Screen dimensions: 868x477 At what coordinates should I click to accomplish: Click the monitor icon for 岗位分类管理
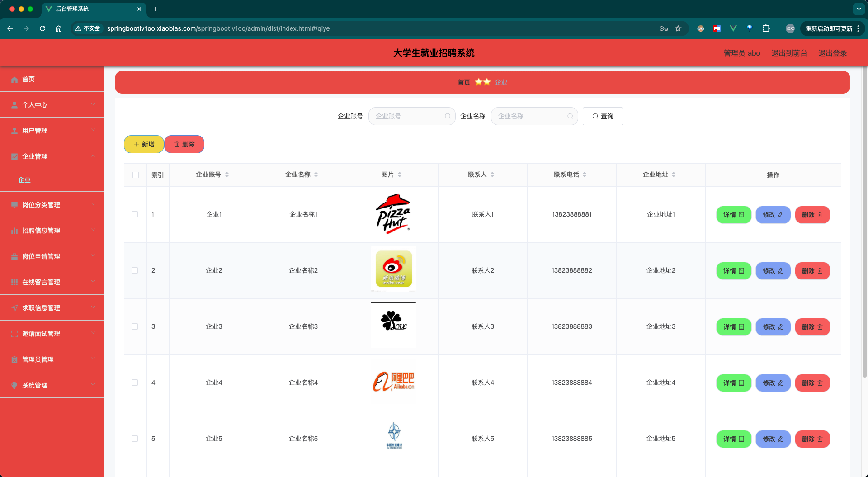(14, 205)
